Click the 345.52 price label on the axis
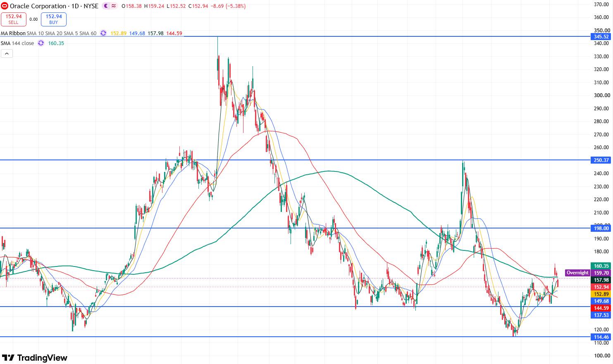Viewport: 613px width, 364px height. (x=601, y=37)
